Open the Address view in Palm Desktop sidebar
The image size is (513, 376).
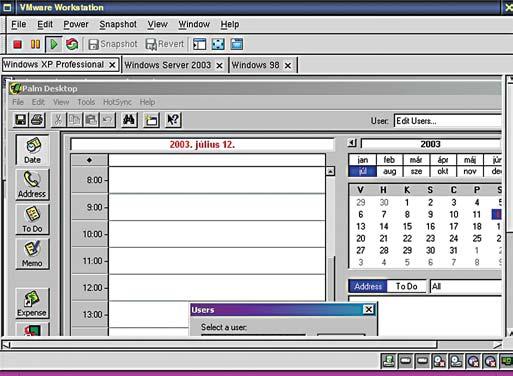(x=32, y=185)
